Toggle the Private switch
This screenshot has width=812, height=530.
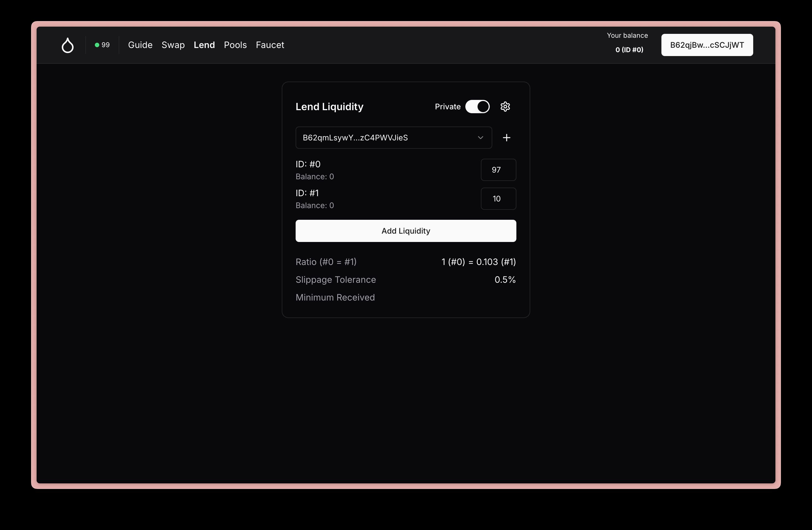coord(477,107)
